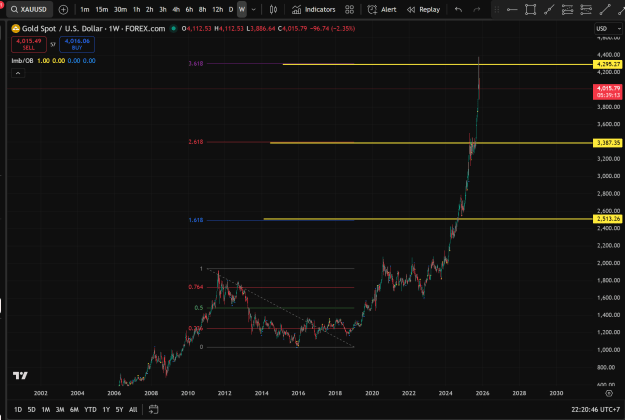Screen dimensions: 625x420
Task: Click the 3,387.35 yellow price label
Action: pos(607,143)
